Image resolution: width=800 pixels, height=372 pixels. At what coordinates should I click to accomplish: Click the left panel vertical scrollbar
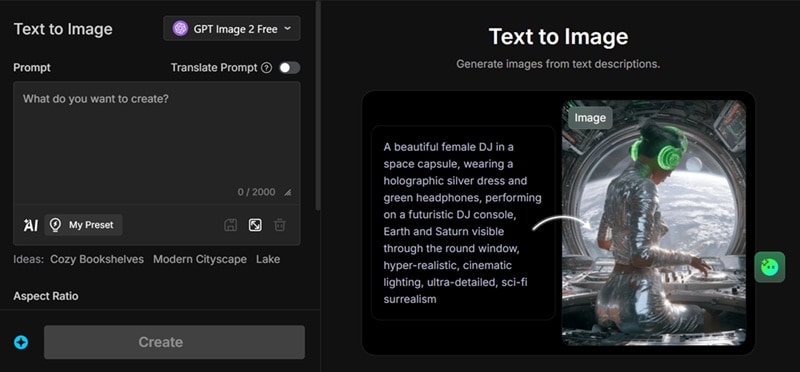[x=318, y=105]
